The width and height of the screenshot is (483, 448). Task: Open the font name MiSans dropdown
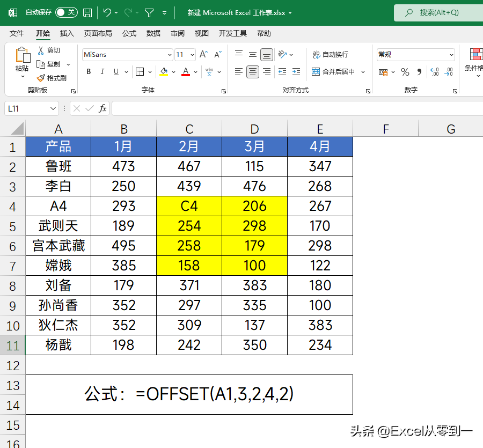click(170, 55)
